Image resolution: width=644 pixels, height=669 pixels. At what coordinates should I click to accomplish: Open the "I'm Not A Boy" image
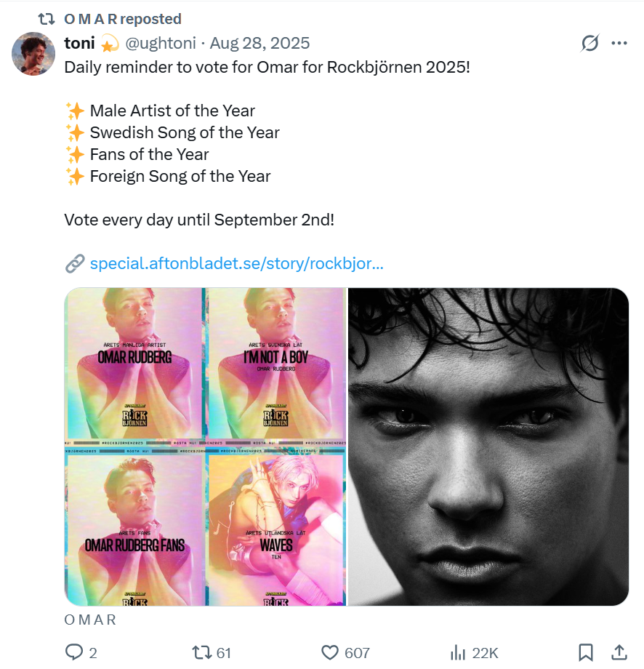(275, 363)
